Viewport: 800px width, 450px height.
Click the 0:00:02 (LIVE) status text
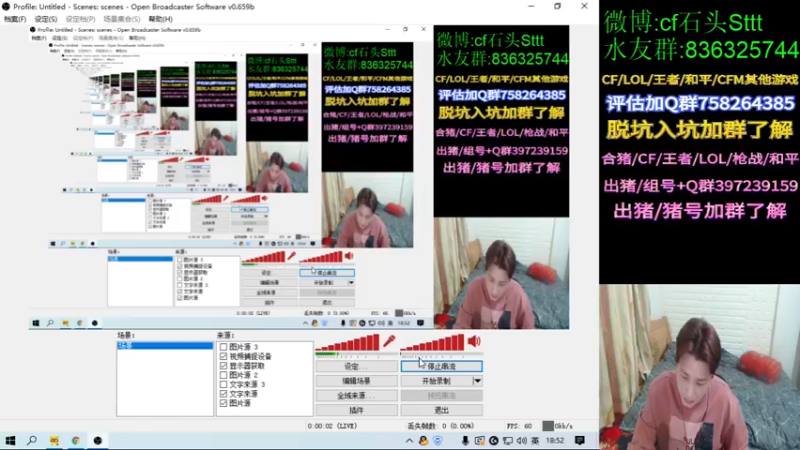pyautogui.click(x=333, y=426)
